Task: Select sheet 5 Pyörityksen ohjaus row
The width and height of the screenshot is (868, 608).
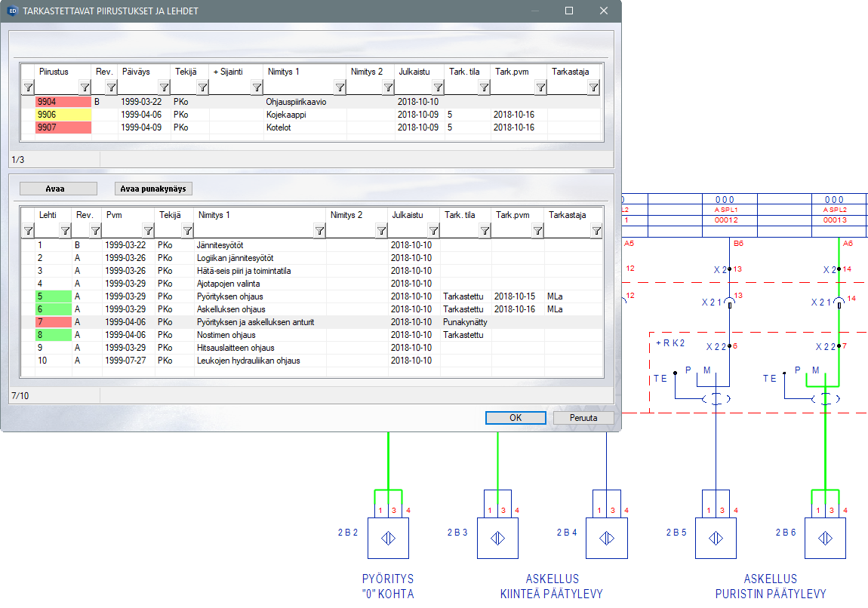Action: pyautogui.click(x=229, y=296)
